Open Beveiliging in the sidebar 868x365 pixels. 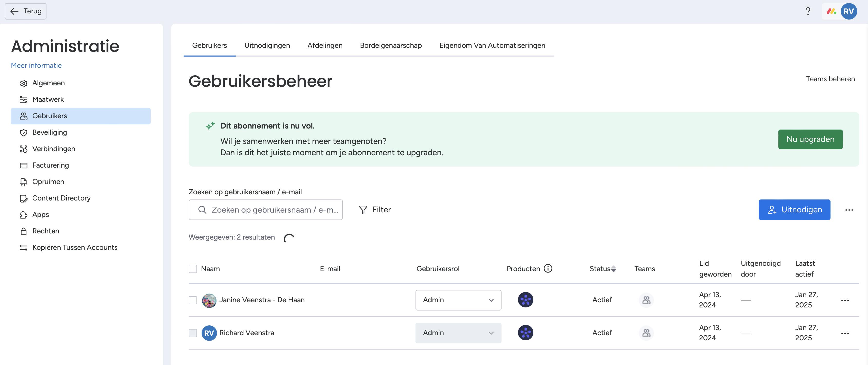click(50, 132)
